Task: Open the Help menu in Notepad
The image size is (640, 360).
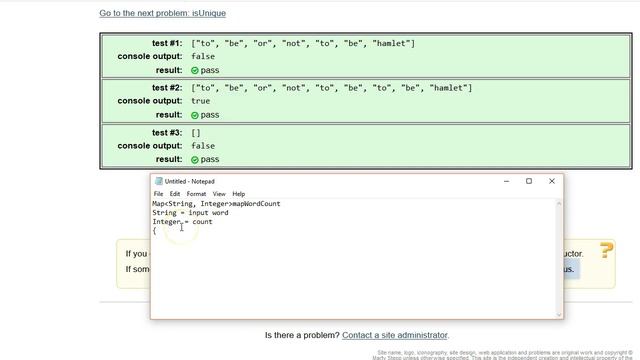Action: point(238,194)
